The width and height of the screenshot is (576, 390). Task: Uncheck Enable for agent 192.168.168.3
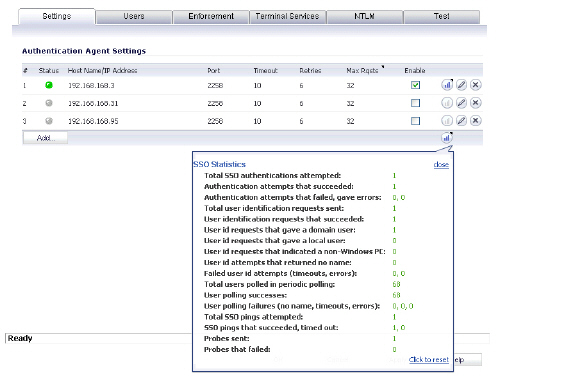(415, 85)
